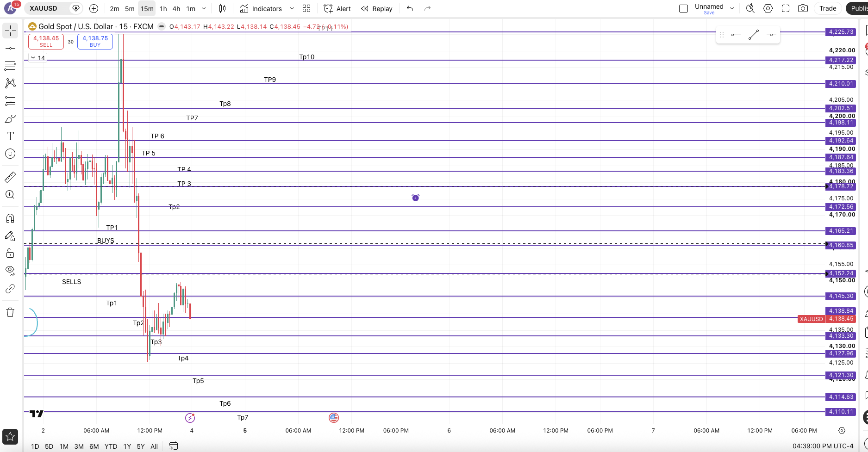Enter fullscreen chart mode
Screen dimensions: 868x452
click(786, 8)
